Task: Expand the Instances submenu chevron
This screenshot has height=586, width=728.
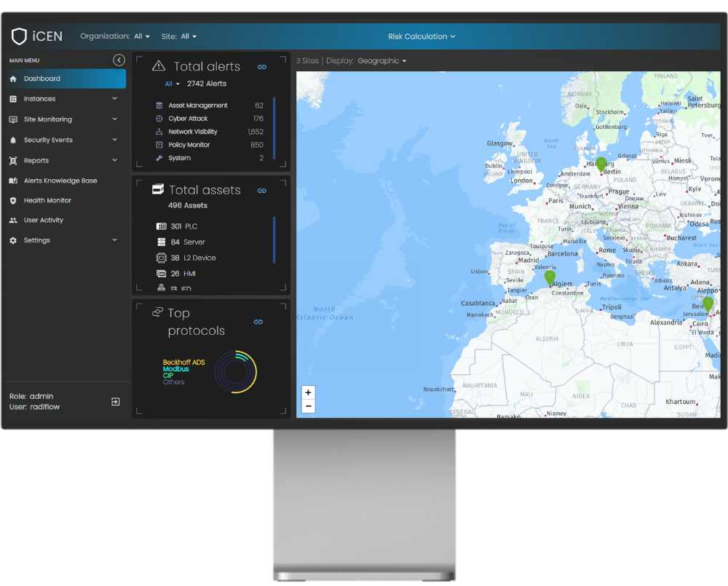Action: (x=115, y=98)
